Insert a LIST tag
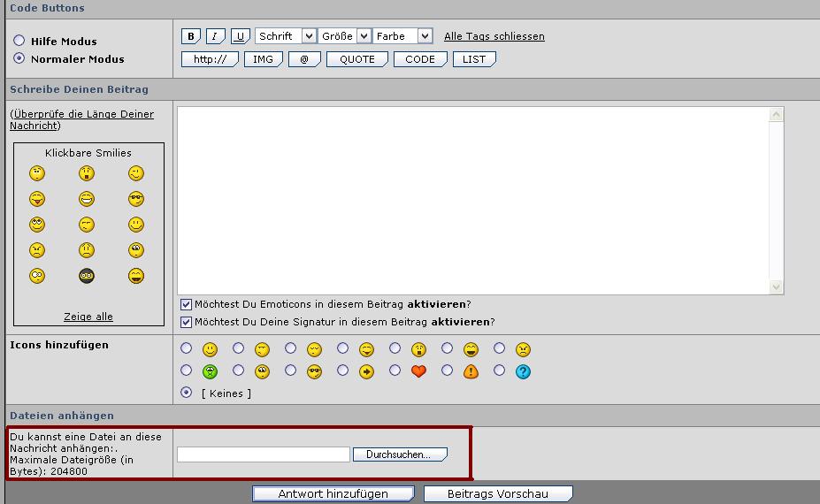The image size is (820, 504). click(x=474, y=59)
